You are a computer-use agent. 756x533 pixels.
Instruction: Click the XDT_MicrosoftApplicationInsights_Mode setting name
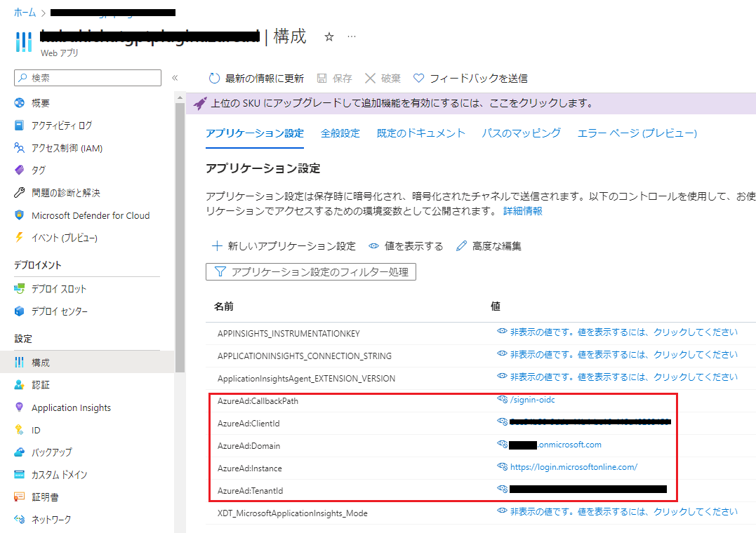(292, 513)
